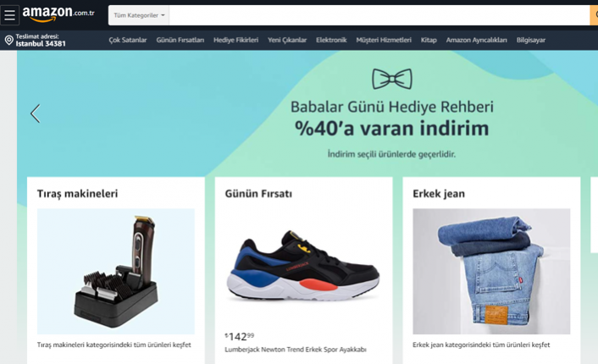Open Günün Fırsatları menu item
The width and height of the screenshot is (598, 364).
[x=180, y=40]
